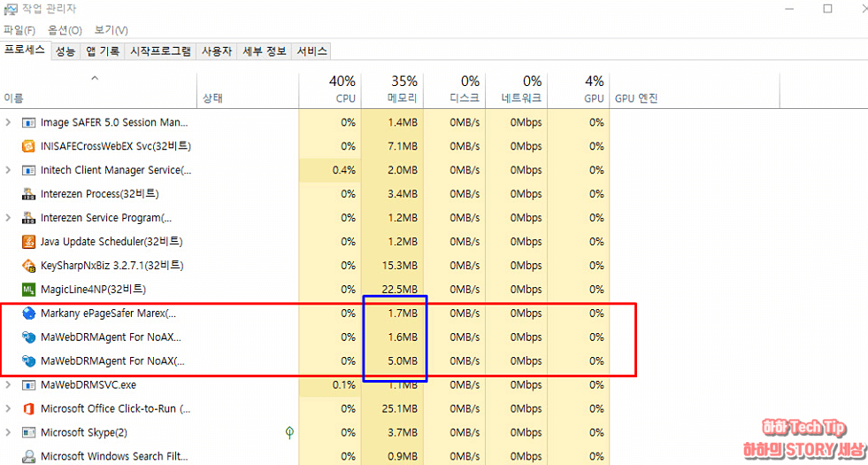Switch to the 사용자 tab
Image resolution: width=868 pixels, height=465 pixels.
(x=217, y=51)
